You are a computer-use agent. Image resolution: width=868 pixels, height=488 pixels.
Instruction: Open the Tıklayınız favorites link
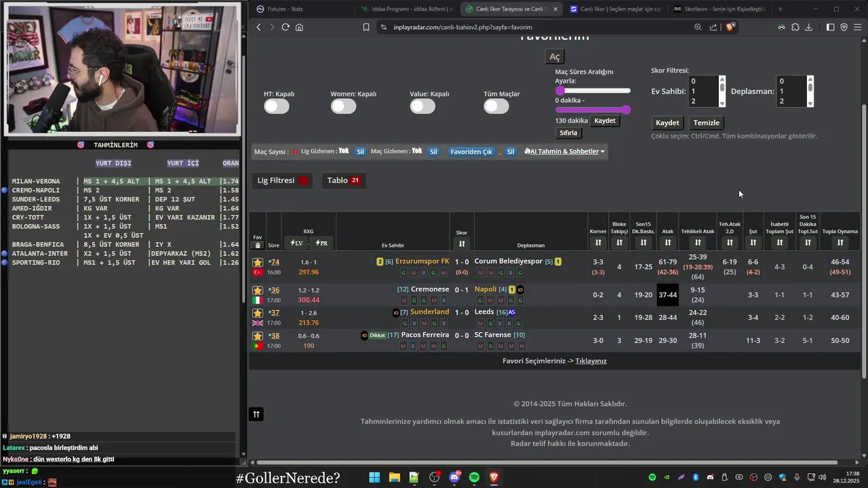click(x=591, y=361)
